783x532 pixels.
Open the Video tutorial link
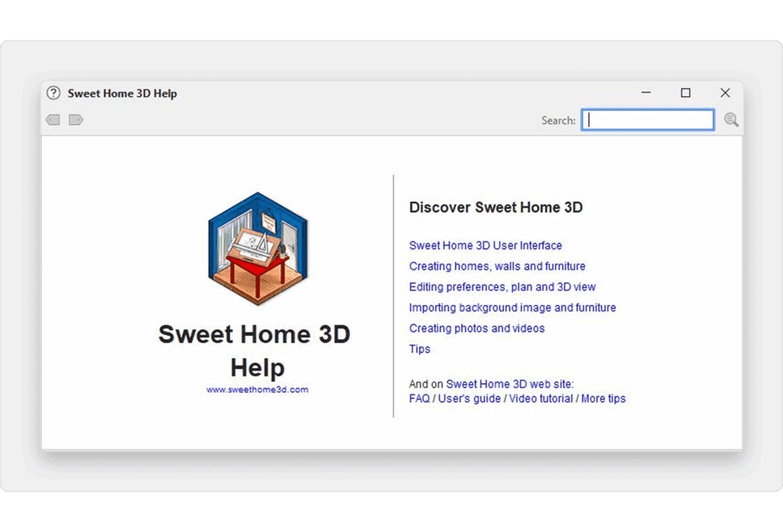[541, 398]
